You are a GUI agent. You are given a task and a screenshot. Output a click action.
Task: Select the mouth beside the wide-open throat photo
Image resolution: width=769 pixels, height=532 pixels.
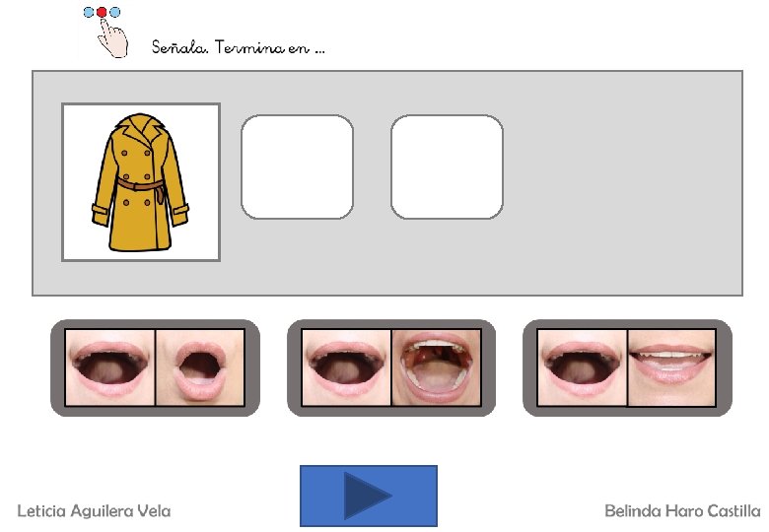[346, 367]
